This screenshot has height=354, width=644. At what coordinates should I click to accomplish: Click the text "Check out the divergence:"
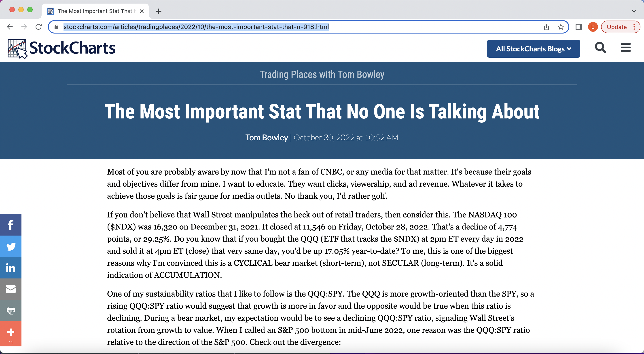[x=295, y=342]
